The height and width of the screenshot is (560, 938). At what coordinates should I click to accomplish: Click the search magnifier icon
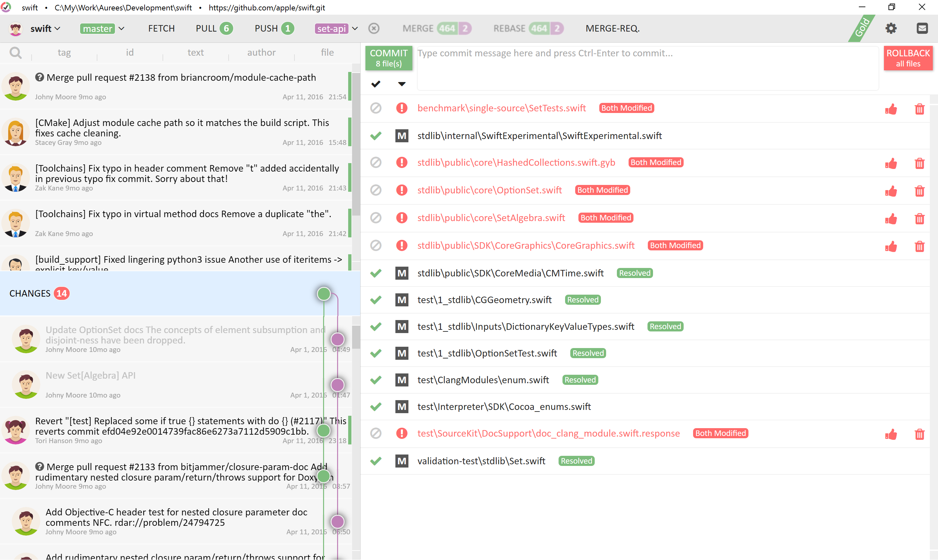(16, 52)
